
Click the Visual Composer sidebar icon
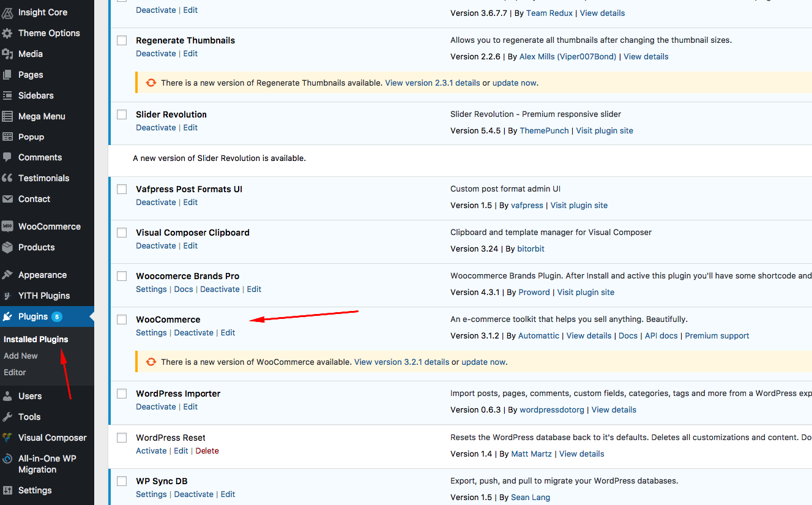(7, 438)
